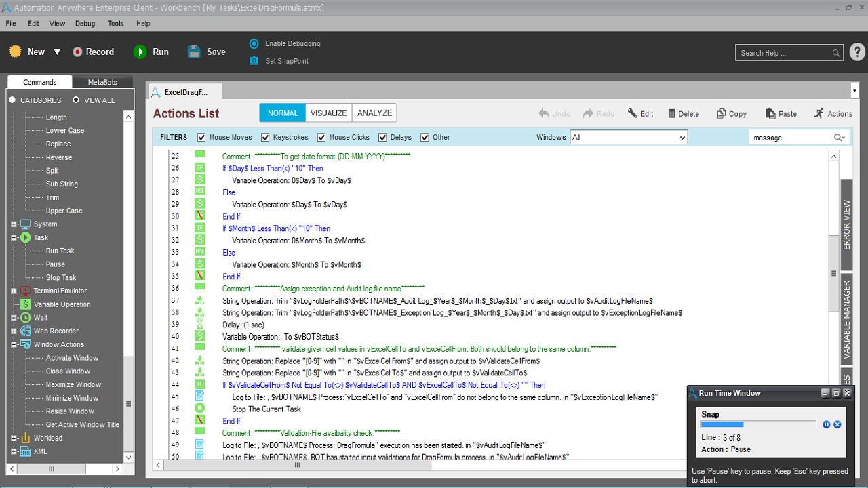Pause the run in Run Time Window

(826, 424)
